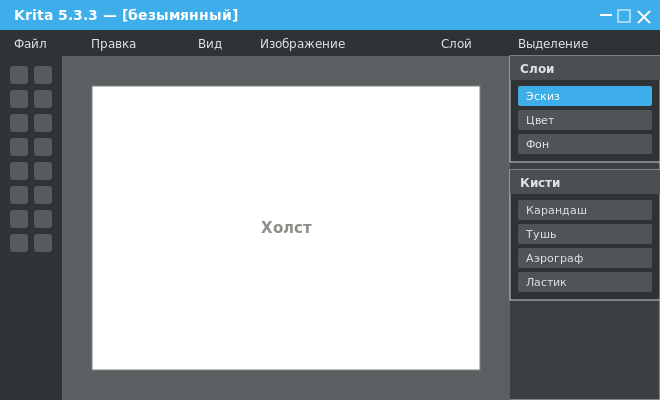The image size is (660, 400).
Task: Click the Кисти panel header
Action: point(585,182)
